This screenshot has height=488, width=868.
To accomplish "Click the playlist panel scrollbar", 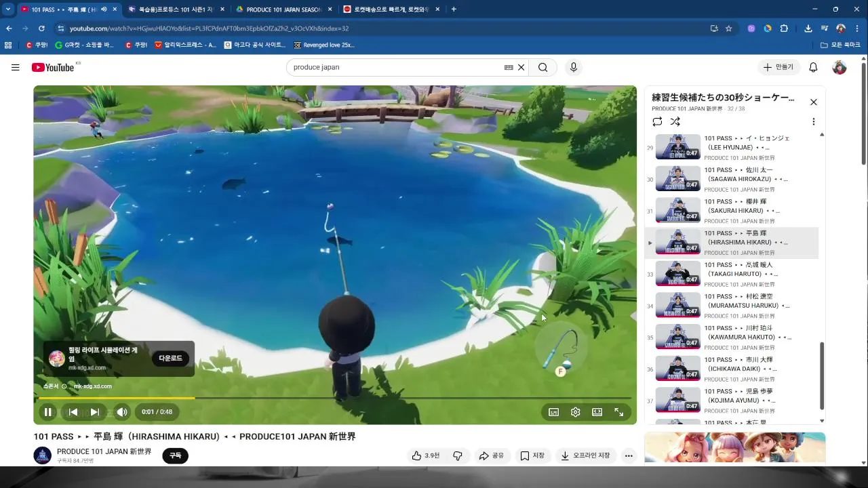I will point(823,376).
